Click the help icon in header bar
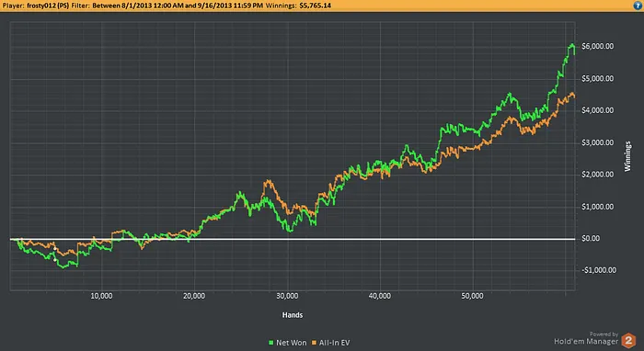The height and width of the screenshot is (351, 644). (638, 6)
